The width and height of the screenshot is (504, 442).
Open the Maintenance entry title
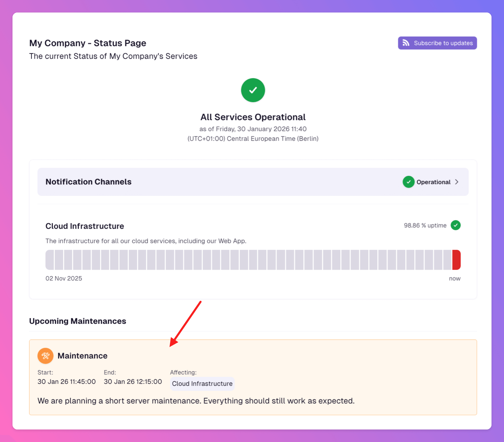pos(82,355)
